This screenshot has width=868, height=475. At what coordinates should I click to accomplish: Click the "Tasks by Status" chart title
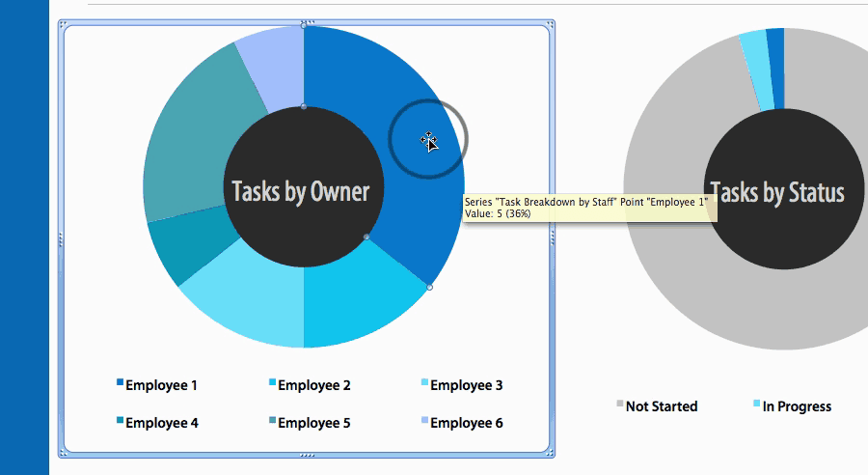776,193
